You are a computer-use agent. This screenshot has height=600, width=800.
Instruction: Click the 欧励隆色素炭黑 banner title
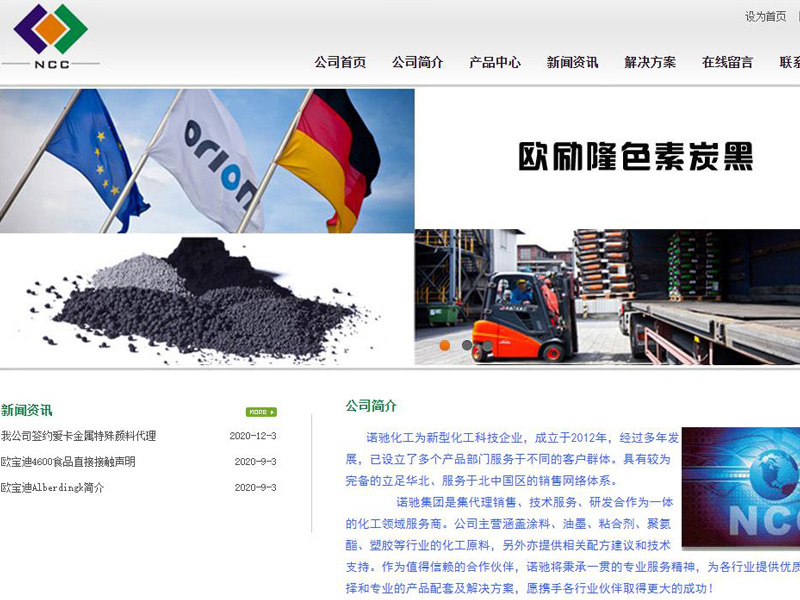click(x=634, y=157)
